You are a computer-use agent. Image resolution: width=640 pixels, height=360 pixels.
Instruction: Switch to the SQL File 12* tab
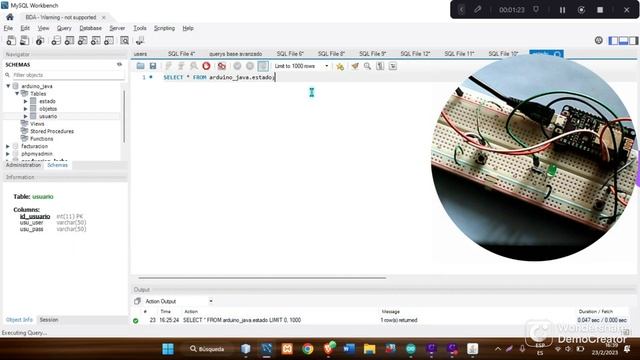(416, 54)
